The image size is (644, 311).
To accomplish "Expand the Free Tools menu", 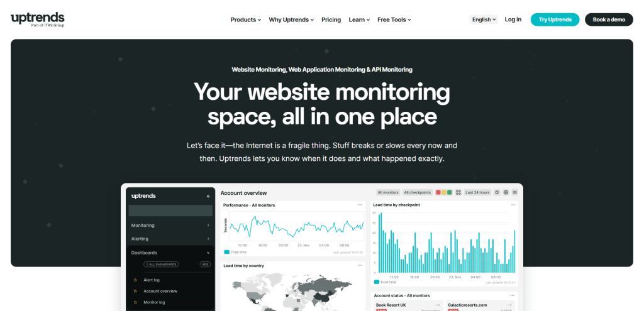I will pos(394,19).
